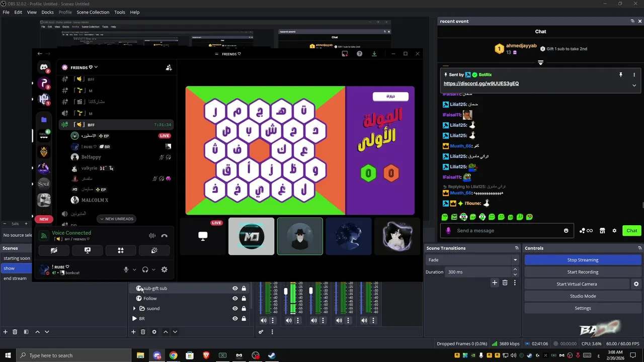Open Discord user settings gear
The height and width of the screenshot is (362, 644).
(164, 269)
